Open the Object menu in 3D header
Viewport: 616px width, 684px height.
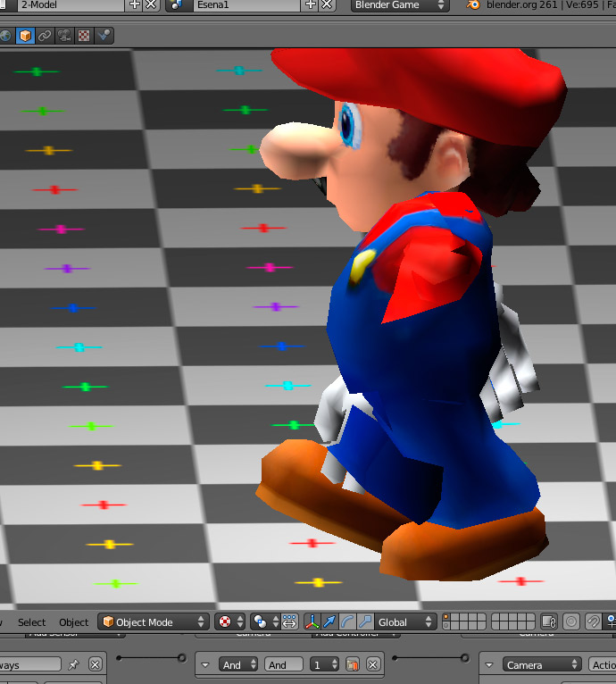coord(73,621)
